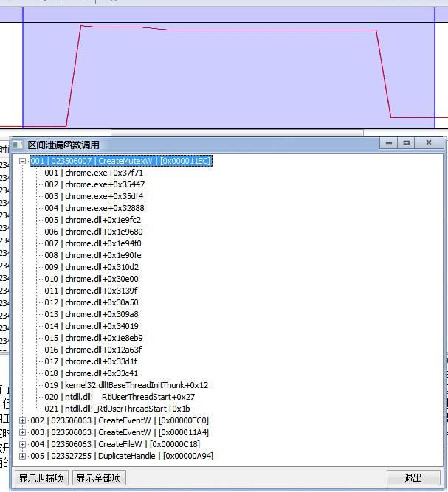Minimize the 区间泄漏函数调用 dialog
448x492 pixels.
(389, 143)
